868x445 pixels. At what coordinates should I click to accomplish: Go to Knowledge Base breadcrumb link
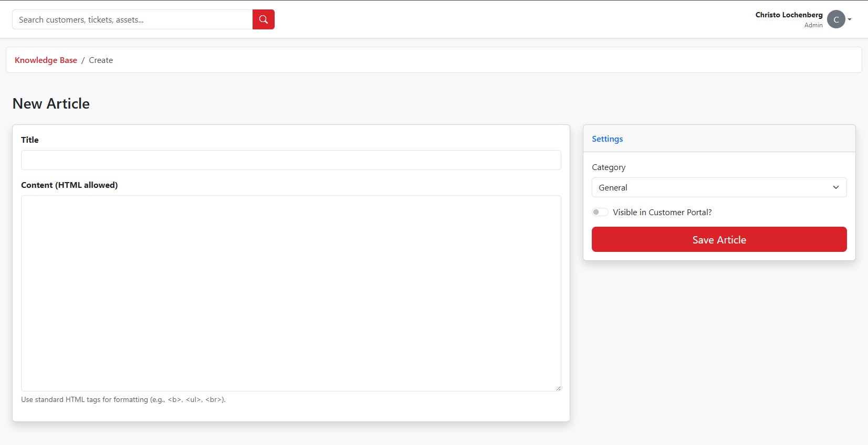coord(46,60)
